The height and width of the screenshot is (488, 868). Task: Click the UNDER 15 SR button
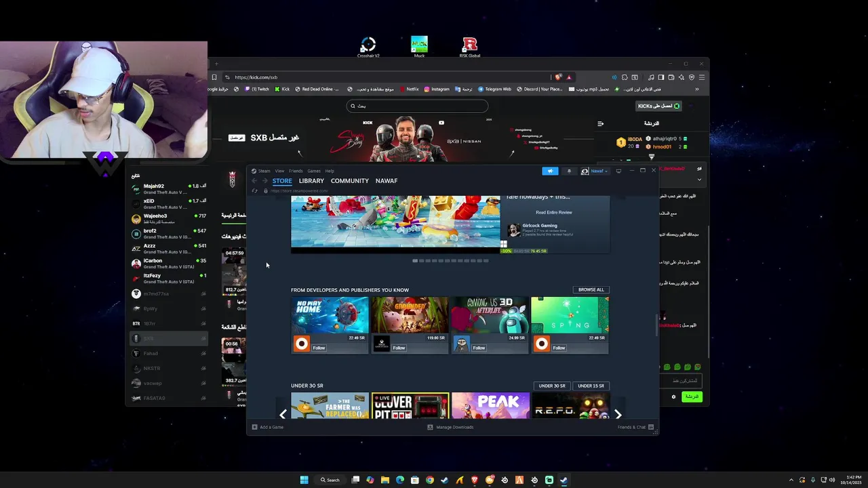point(591,386)
